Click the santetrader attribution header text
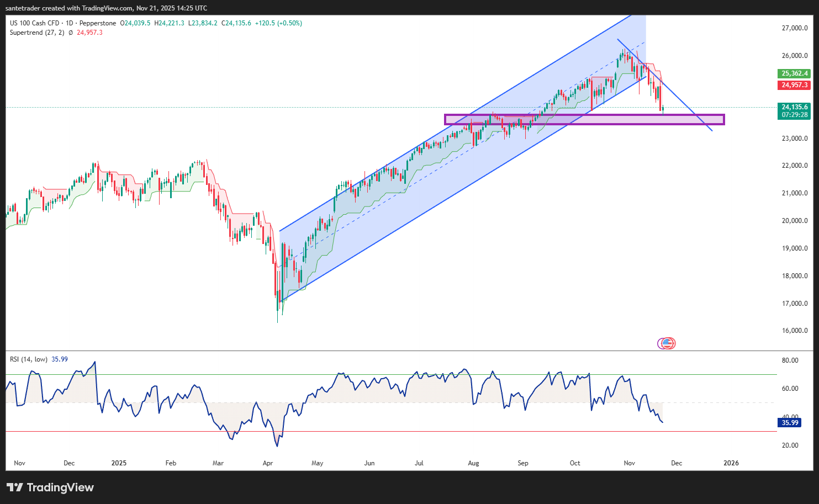 105,8
